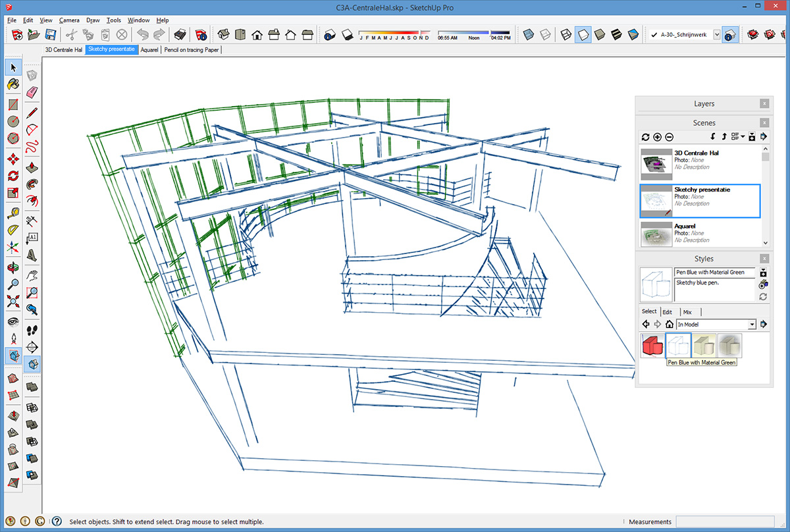This screenshot has height=532, width=790.
Task: Switch to Aquarel scene tab
Action: [x=149, y=49]
